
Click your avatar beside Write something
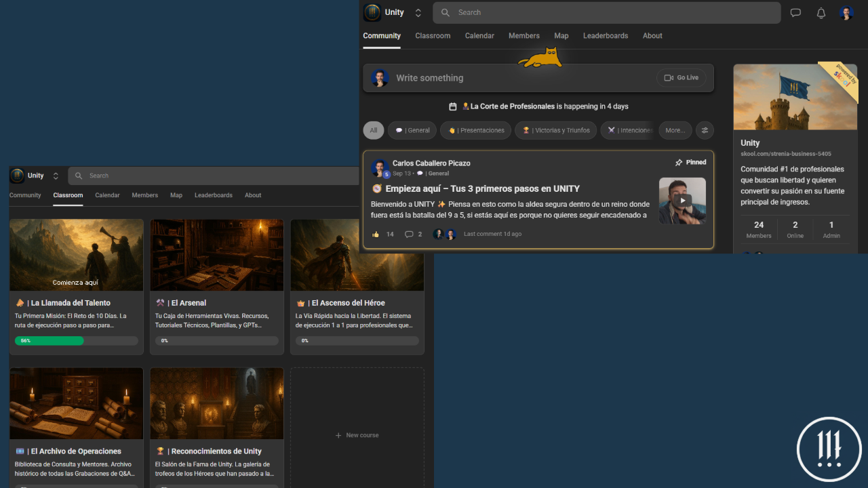click(380, 78)
